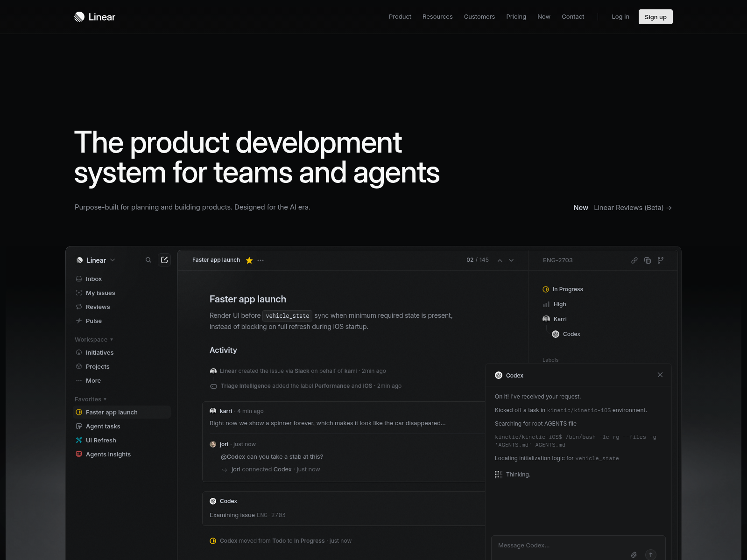The width and height of the screenshot is (747, 560).
Task: Open the Resources menu
Action: click(x=437, y=17)
